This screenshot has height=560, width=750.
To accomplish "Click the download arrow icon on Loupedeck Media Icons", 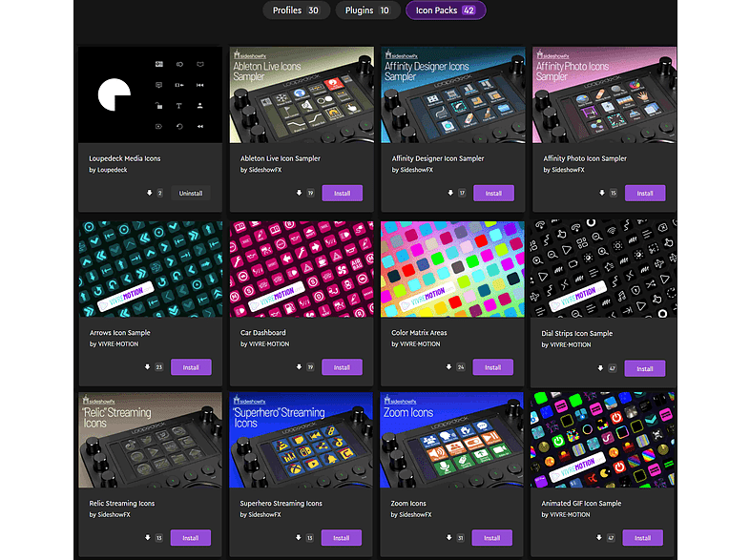I will click(x=149, y=193).
